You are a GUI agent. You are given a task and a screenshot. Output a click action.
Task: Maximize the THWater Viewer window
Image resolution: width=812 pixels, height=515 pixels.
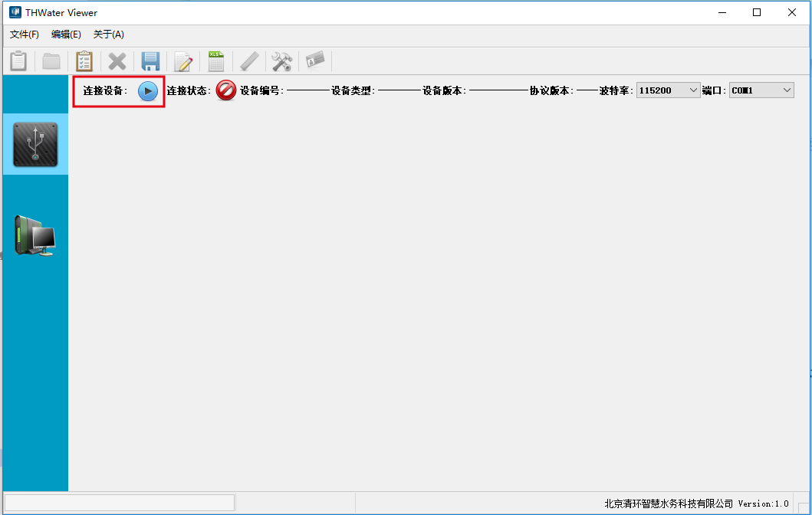pyautogui.click(x=757, y=12)
